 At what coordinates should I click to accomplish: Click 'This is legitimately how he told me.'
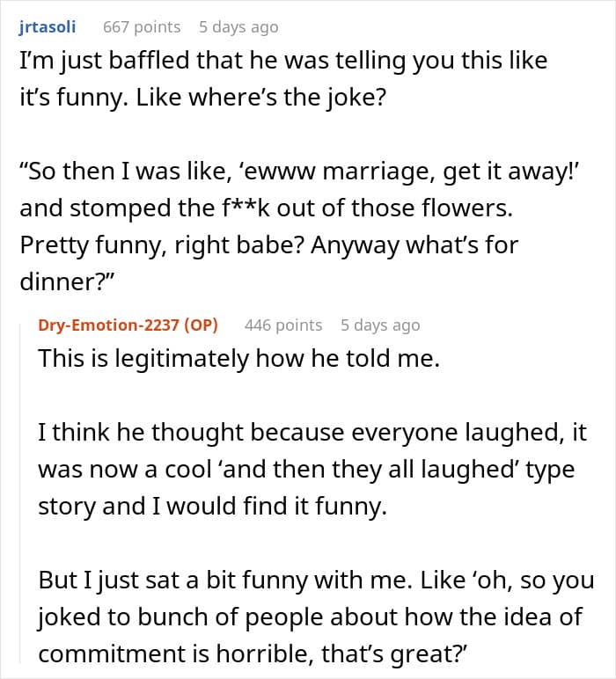239,359
